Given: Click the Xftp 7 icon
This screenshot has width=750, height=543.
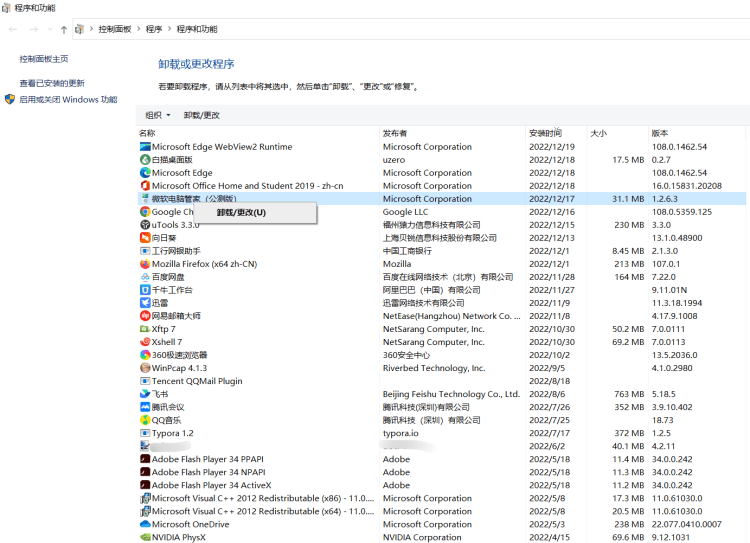Looking at the screenshot, I should tap(145, 329).
